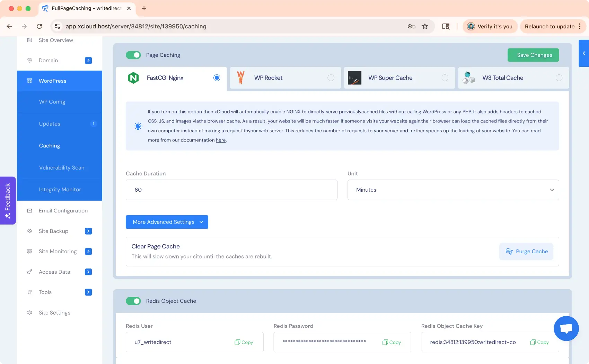
Task: Open the Unit Minutes dropdown
Action: coord(453,190)
